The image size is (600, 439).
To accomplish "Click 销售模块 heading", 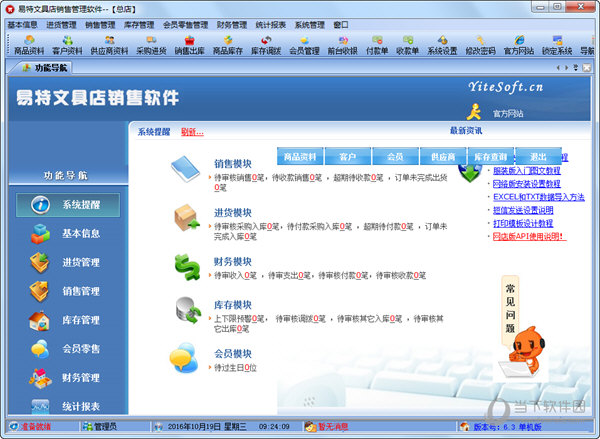I will pos(233,164).
